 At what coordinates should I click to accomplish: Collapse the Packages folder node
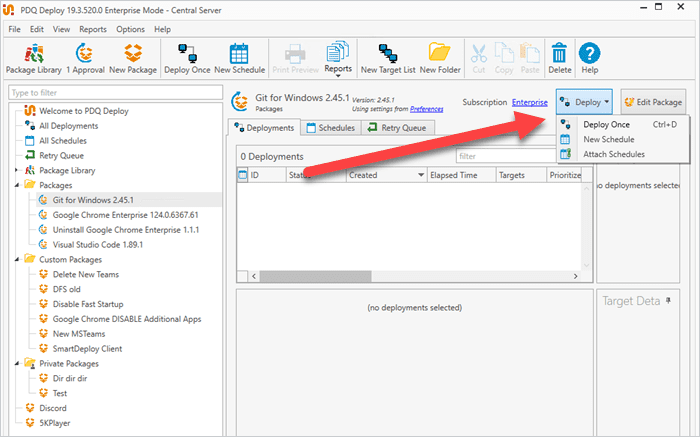[17, 185]
